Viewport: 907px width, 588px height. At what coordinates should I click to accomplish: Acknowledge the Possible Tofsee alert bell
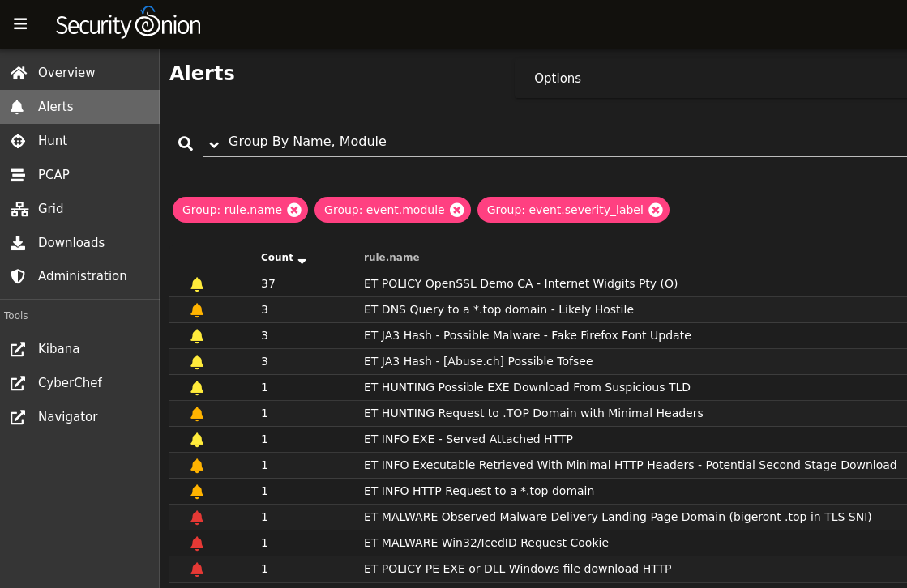(197, 362)
